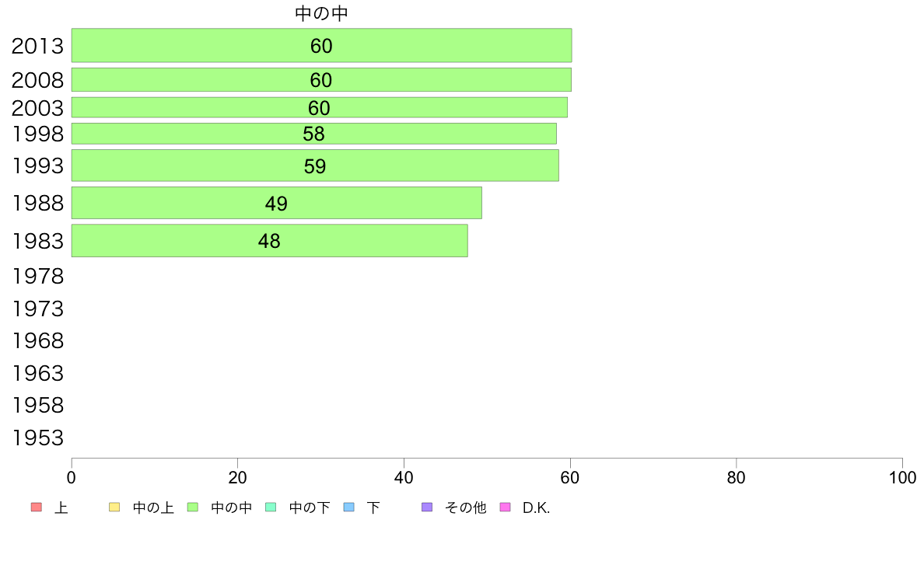
Task: Click the blue 下 legend swatch
Action: (349, 507)
